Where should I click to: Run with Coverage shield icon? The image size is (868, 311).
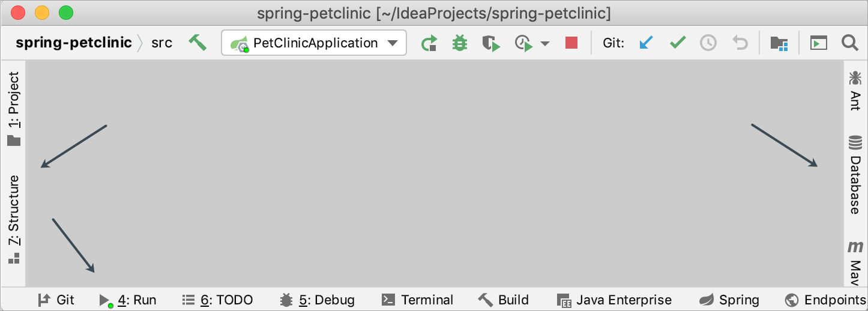(x=491, y=43)
